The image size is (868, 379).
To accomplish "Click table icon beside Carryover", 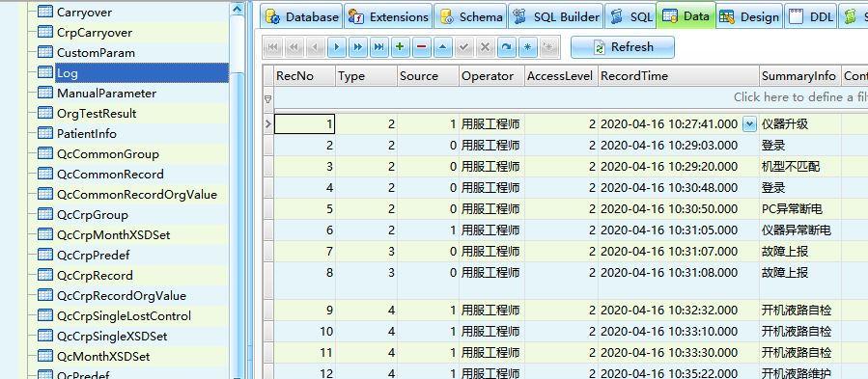I will tap(45, 13).
